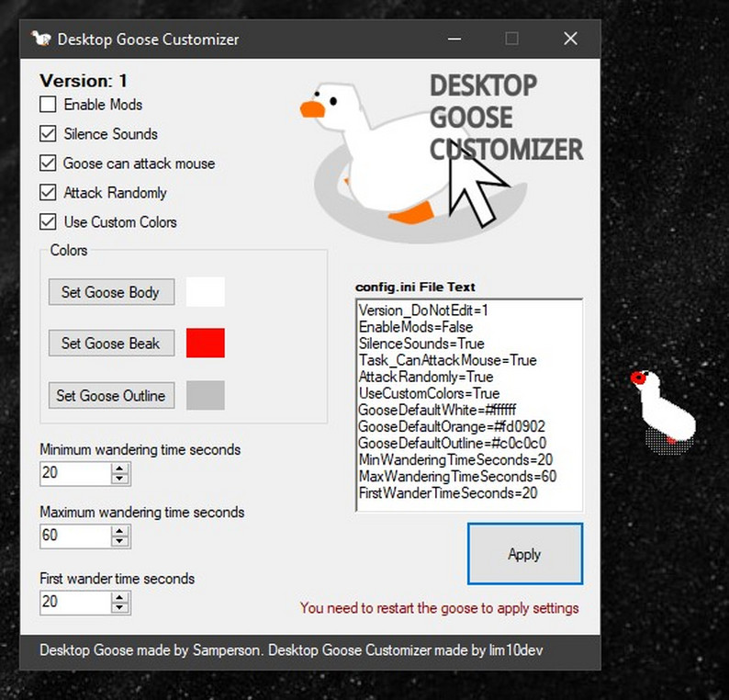Click the Version_DoNotEdit=1 line in config text

pos(423,310)
